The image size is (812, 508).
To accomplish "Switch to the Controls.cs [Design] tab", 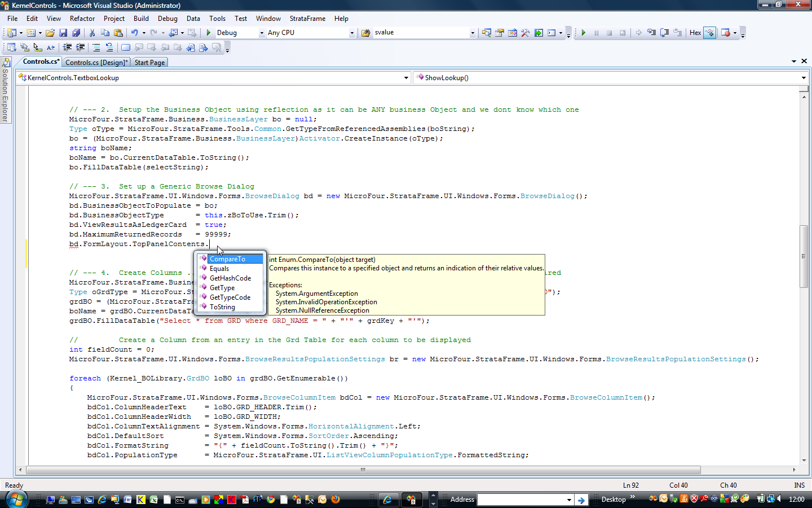I will click(96, 63).
